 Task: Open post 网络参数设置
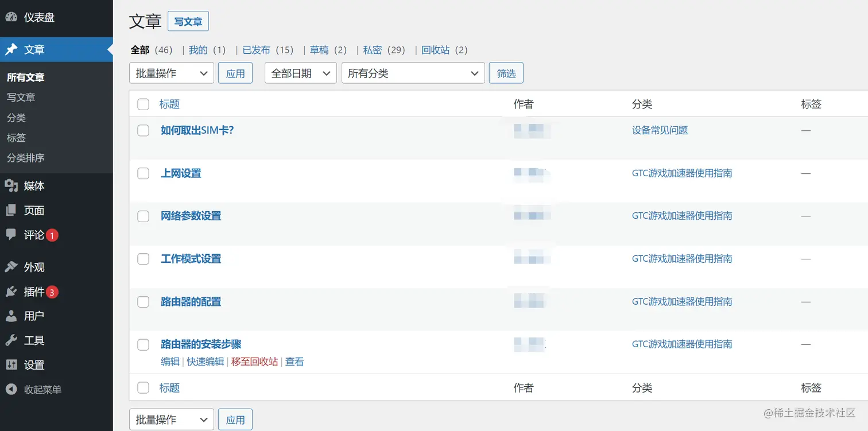[191, 216]
